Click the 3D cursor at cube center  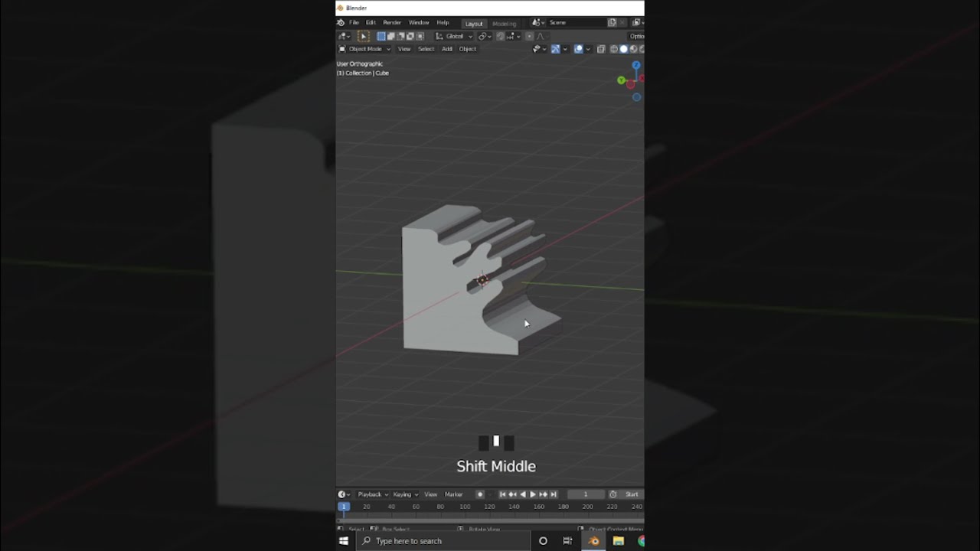point(482,280)
